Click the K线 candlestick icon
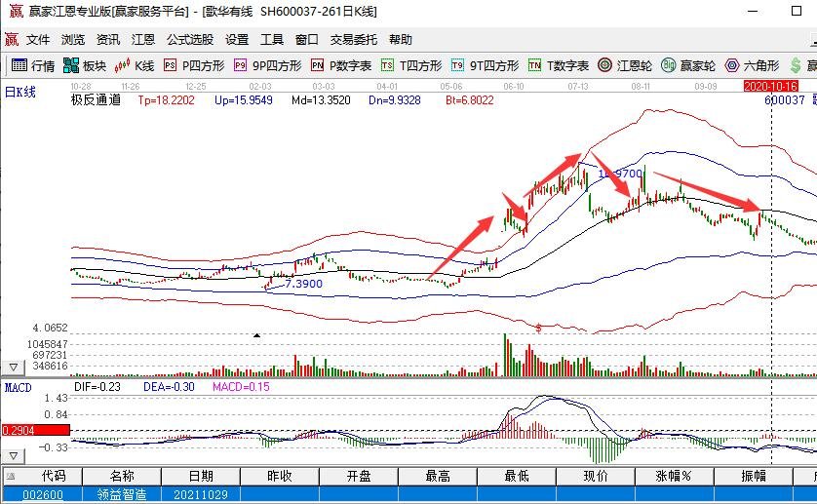The height and width of the screenshot is (504, 817). tap(122, 65)
